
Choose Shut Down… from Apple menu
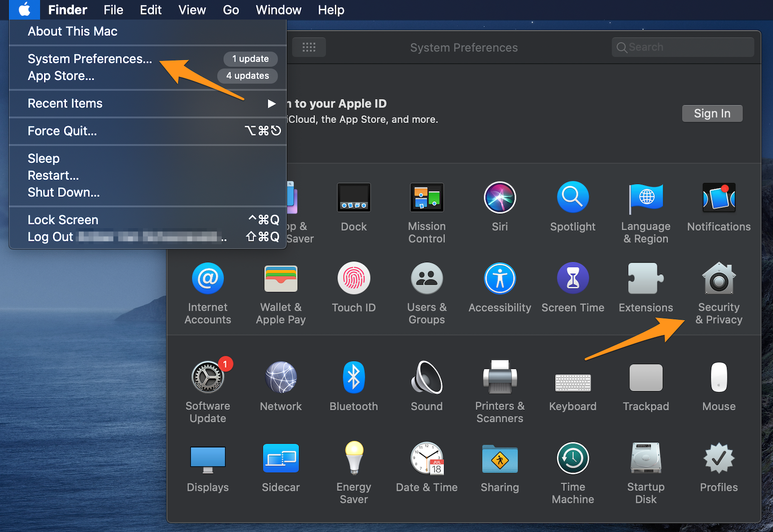pyautogui.click(x=148, y=192)
